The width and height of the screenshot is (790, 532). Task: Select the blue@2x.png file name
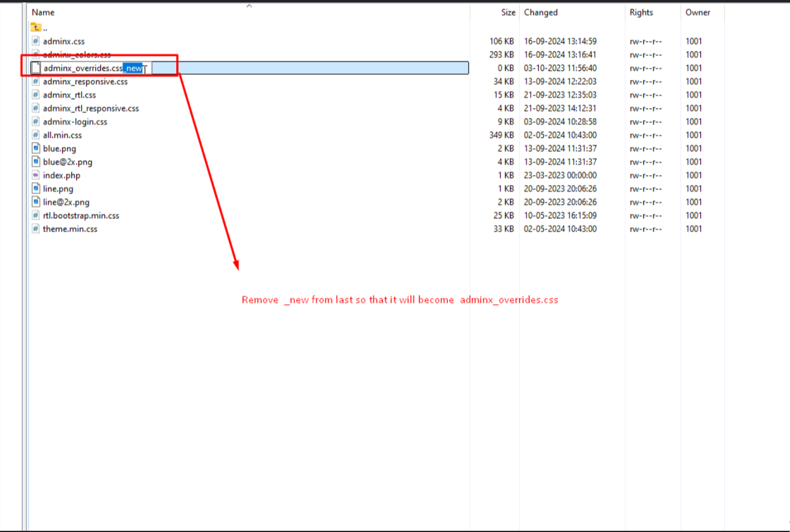coord(68,162)
